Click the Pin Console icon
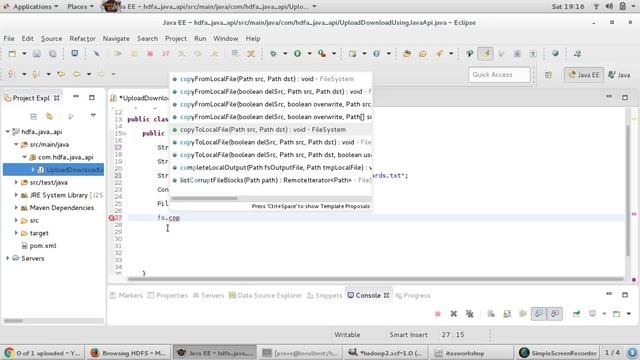The width and height of the screenshot is (640, 360). (x=576, y=313)
